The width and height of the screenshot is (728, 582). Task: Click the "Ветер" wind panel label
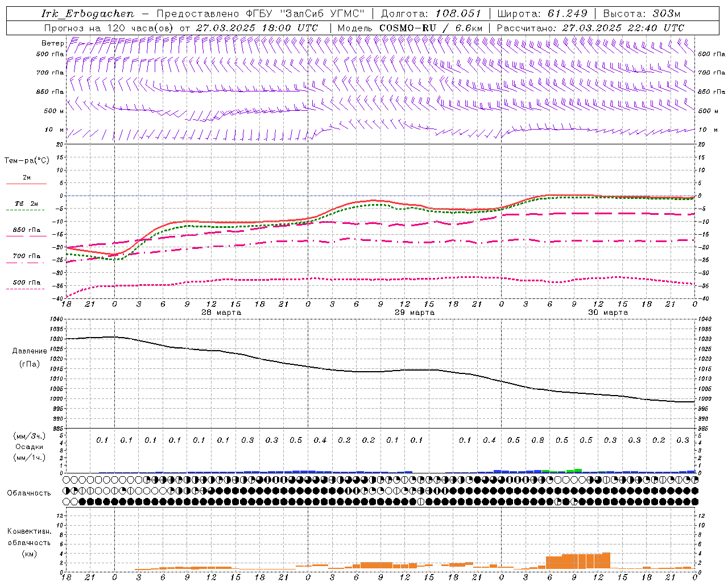coord(53,43)
